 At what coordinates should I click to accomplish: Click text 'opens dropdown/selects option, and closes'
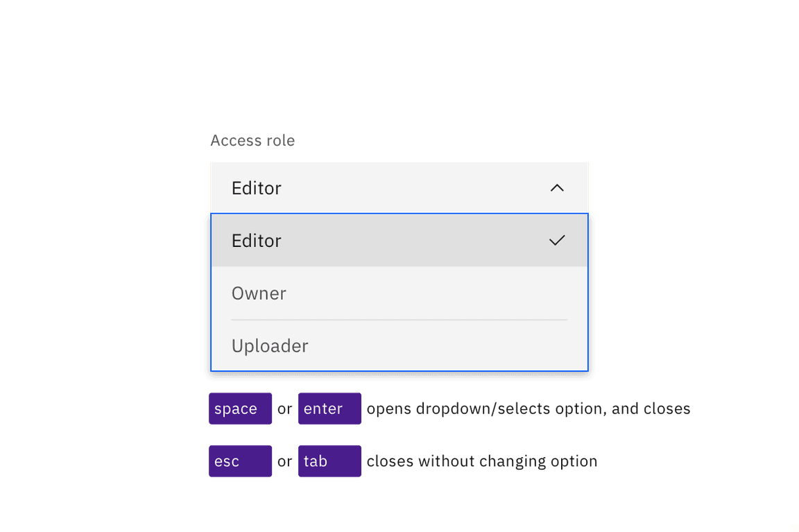click(529, 409)
